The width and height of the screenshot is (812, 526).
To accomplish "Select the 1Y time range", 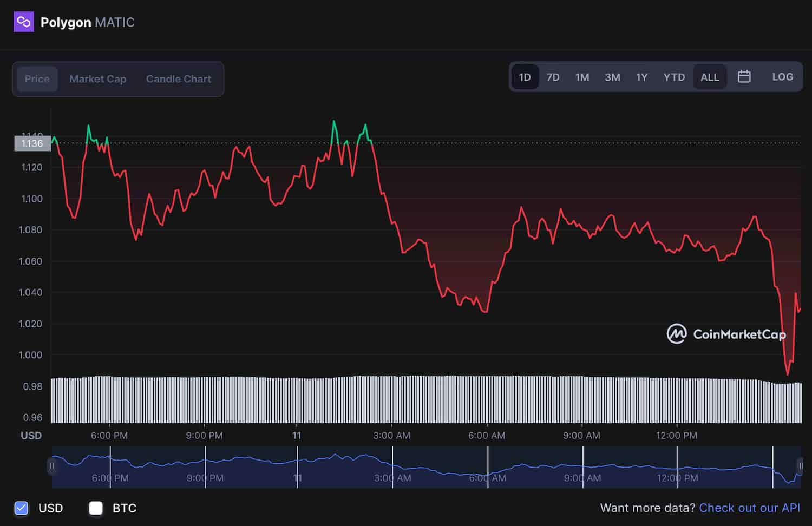I will click(641, 77).
